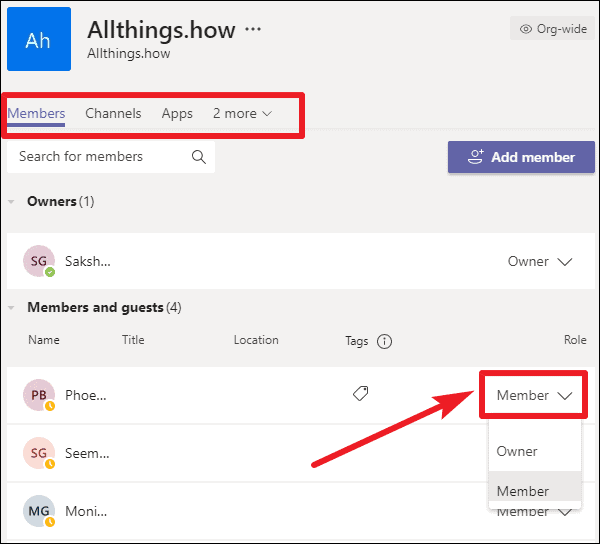
Task: Select the owner name Saksh...
Action: point(88,261)
